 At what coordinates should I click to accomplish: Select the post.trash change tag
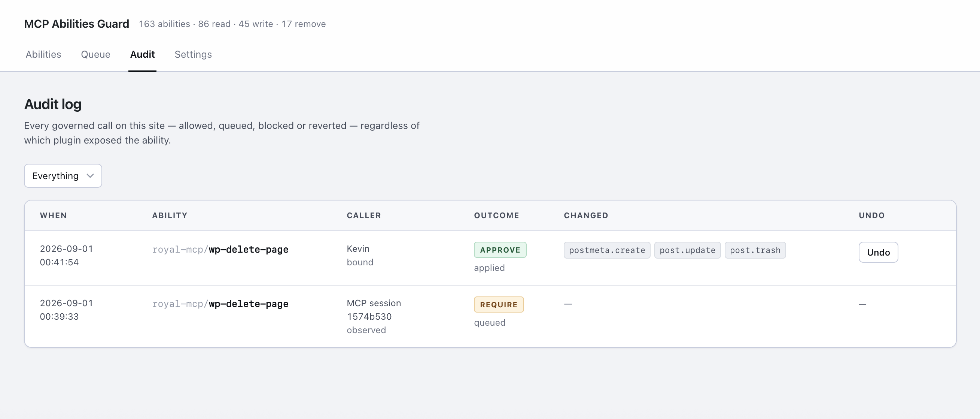[x=755, y=250]
